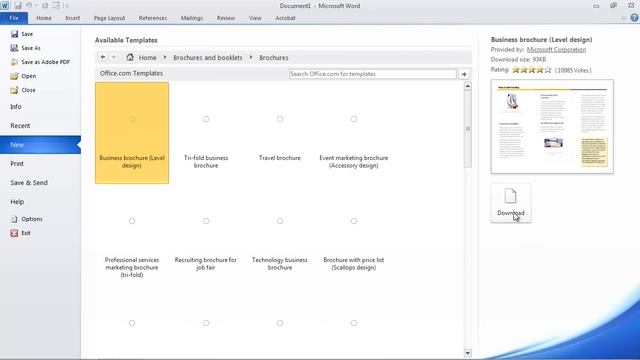This screenshot has height=360, width=640.
Task: Go back with the left arrow navigation icon
Action: pyautogui.click(x=103, y=57)
